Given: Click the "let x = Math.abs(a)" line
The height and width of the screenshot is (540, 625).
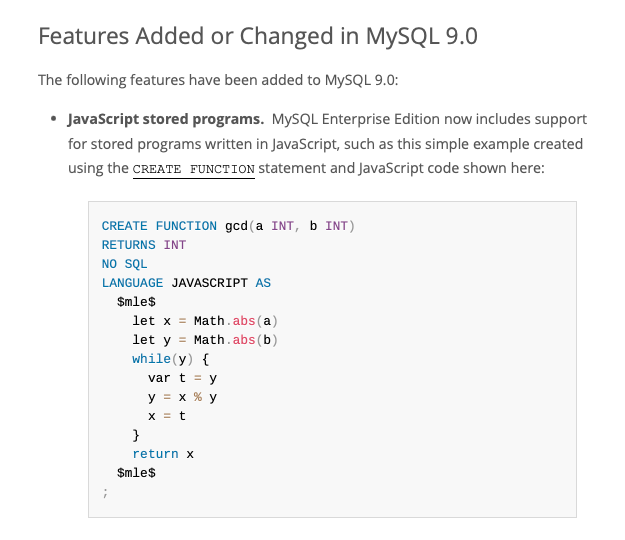Looking at the screenshot, I should 204,321.
